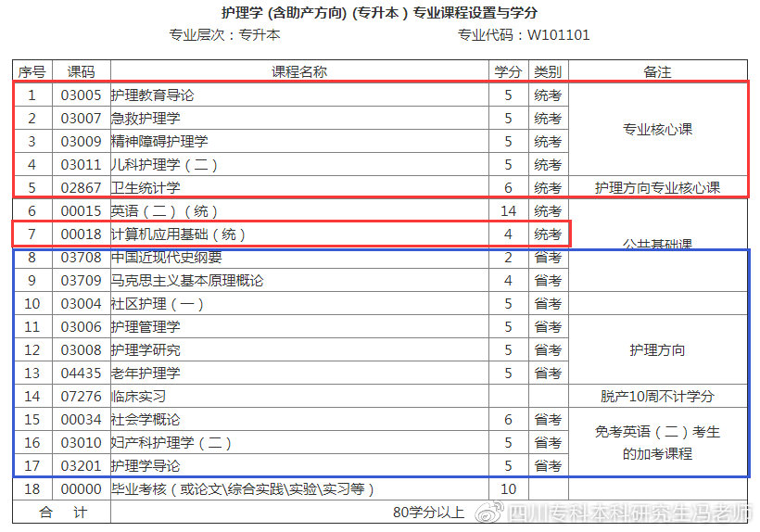Click the 合计 total row label
The width and height of the screenshot is (760, 532).
pos(62,513)
